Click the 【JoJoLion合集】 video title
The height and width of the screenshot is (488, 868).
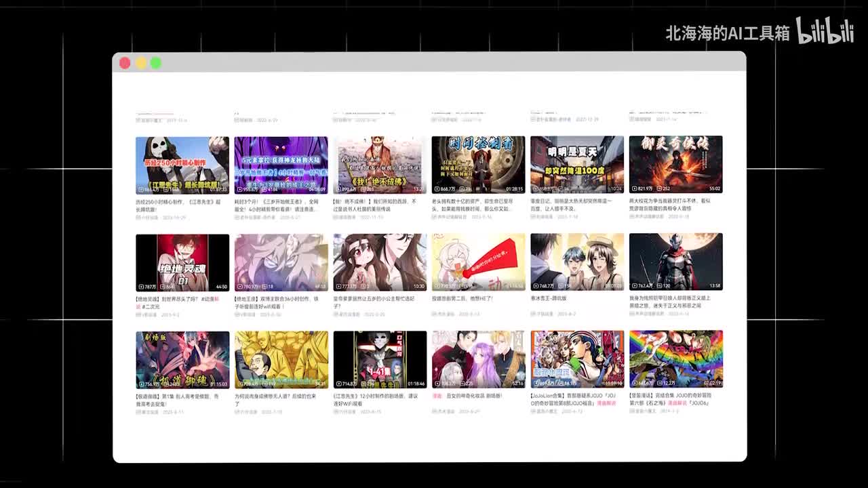tap(573, 395)
